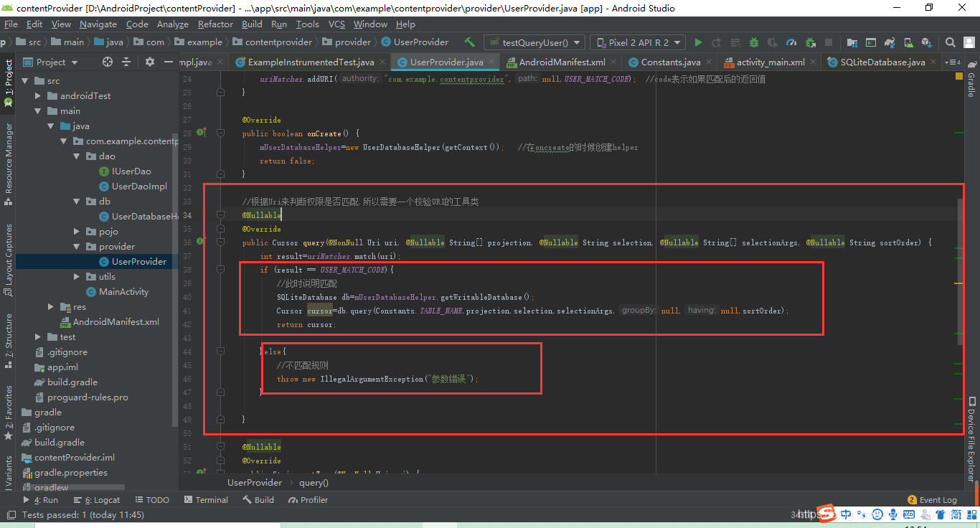Click override gutter icon on onCreate line
Screen dimensions: 980x528
pyautogui.click(x=201, y=133)
